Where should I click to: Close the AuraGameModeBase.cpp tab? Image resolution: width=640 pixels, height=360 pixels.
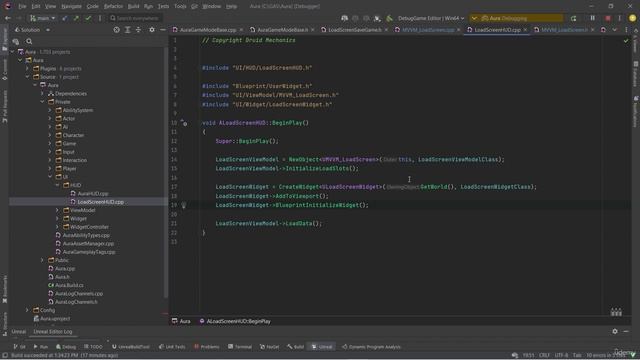[x=241, y=30]
